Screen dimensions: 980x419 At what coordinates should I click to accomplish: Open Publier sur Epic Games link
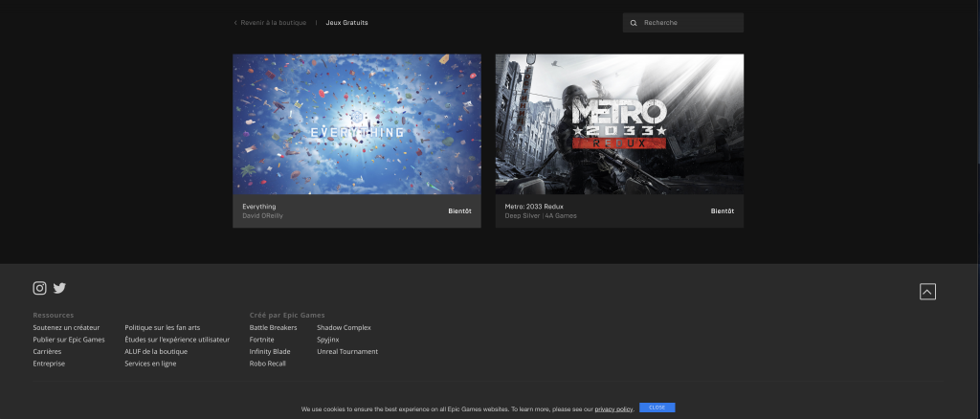tap(69, 340)
